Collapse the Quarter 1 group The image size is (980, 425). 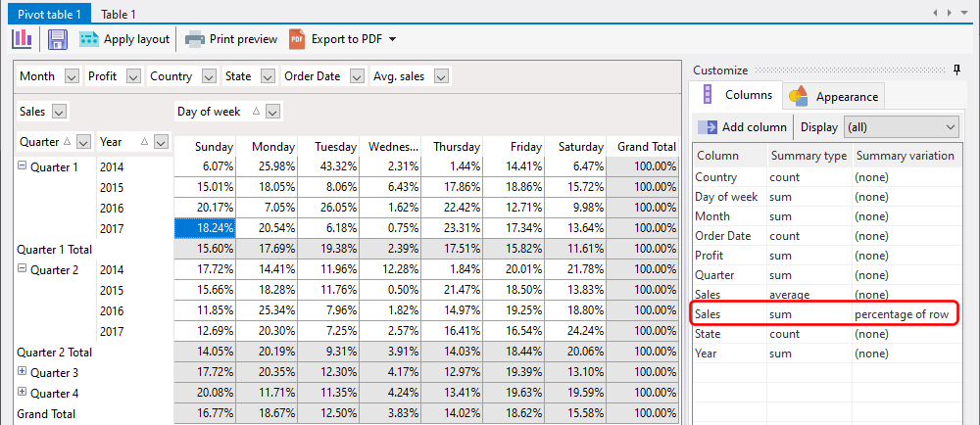click(x=22, y=166)
